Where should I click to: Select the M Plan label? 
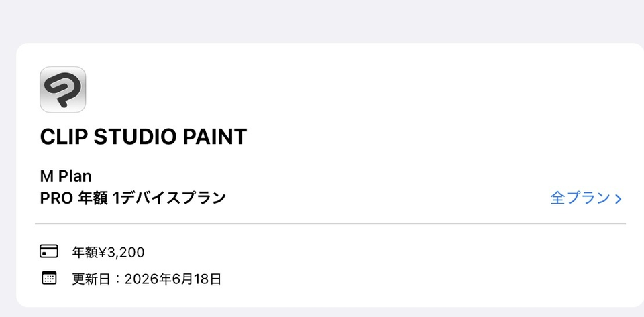(x=66, y=176)
